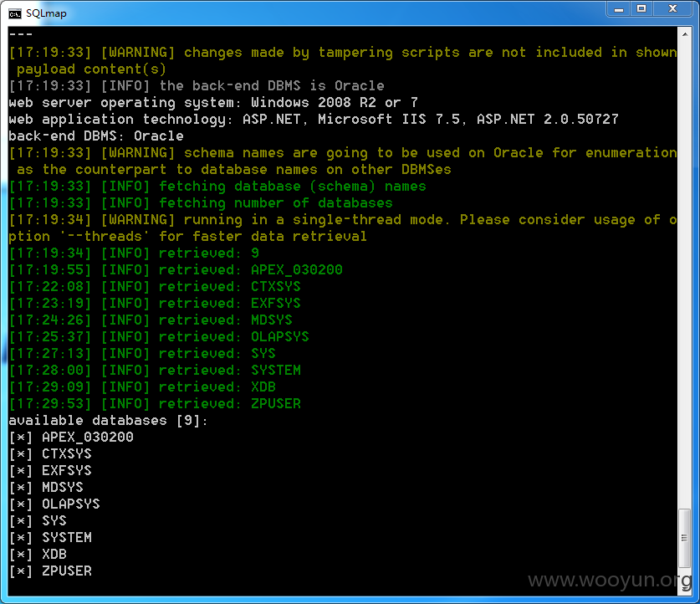Screen dimensions: 700x604
Task: Click '[*] APEX_030200' database entry
Action: click(71, 438)
